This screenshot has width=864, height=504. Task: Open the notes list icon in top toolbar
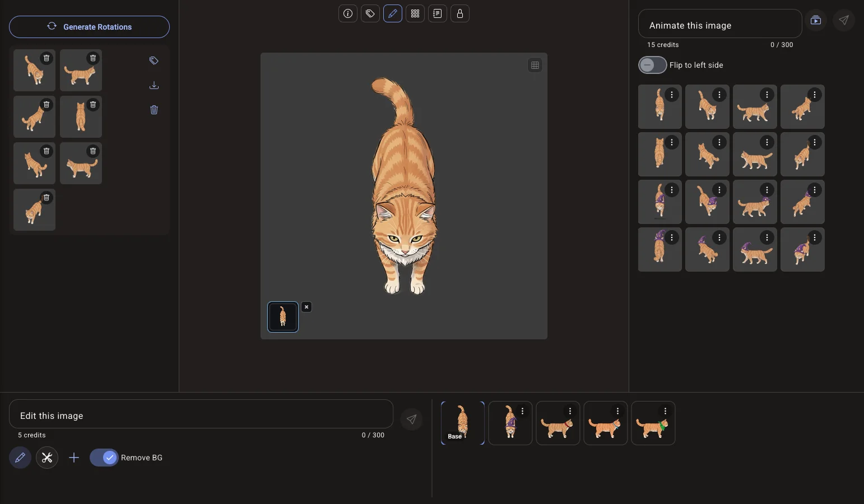(x=438, y=13)
